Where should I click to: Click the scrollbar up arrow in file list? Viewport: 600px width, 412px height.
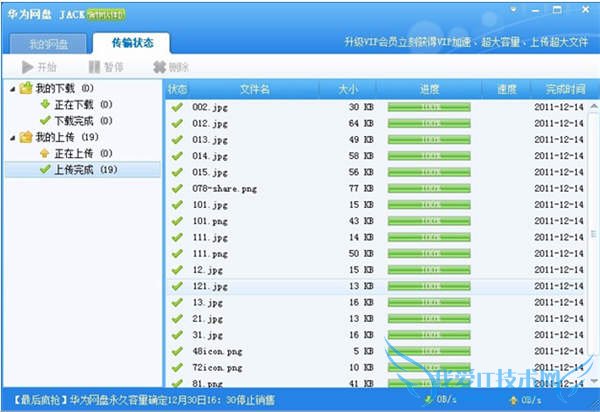[x=594, y=106]
